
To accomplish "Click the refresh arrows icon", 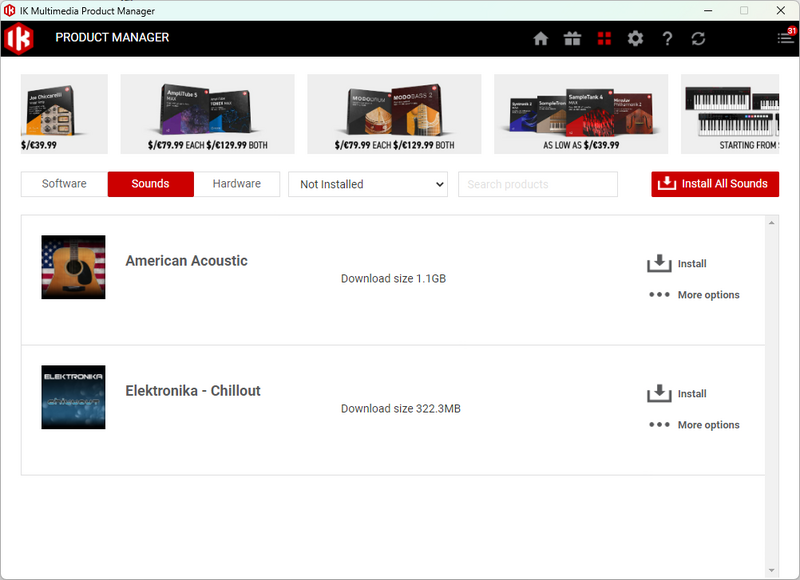I will pos(698,38).
